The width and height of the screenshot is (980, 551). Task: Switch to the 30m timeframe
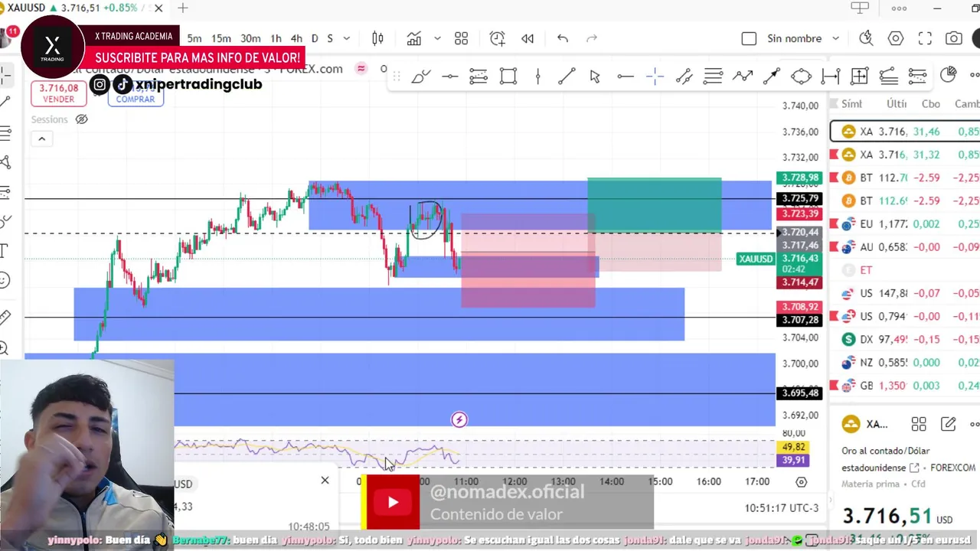click(250, 38)
